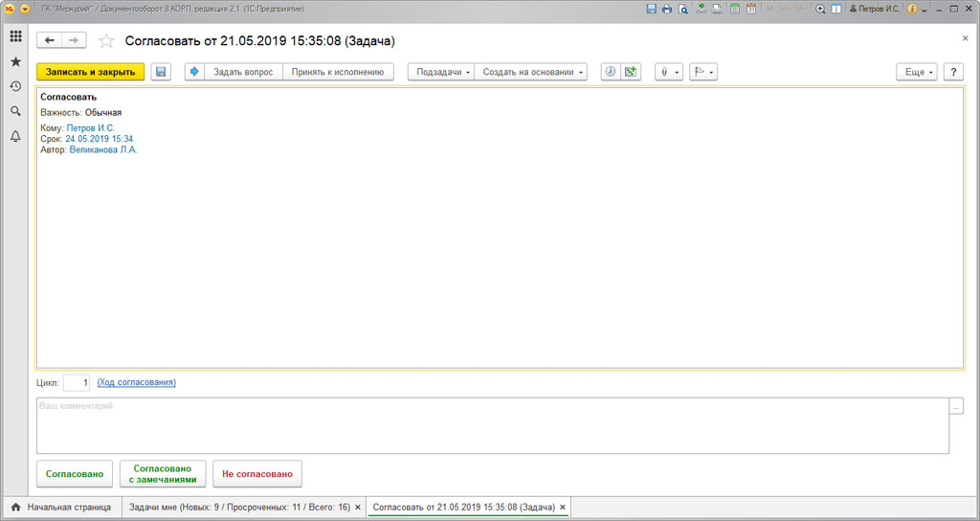Open History icon in left sidebar
Image resolution: width=980 pixels, height=521 pixels.
[x=15, y=86]
